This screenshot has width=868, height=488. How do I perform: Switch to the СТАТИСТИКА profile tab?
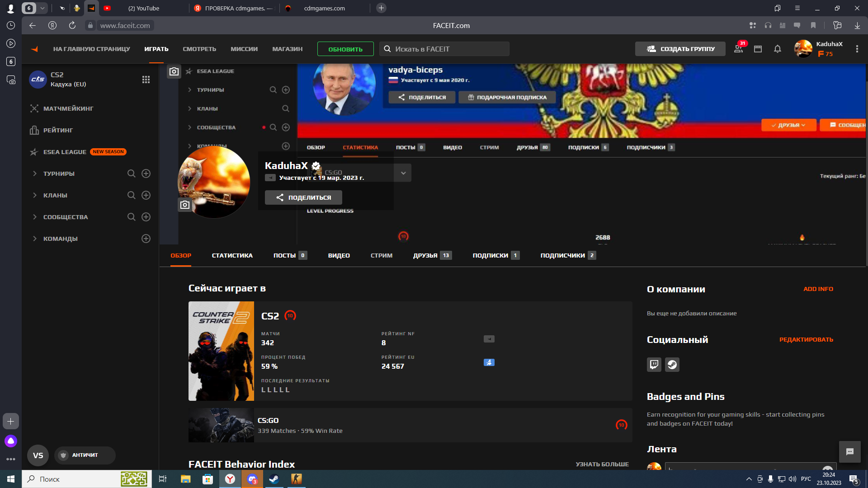click(x=232, y=255)
